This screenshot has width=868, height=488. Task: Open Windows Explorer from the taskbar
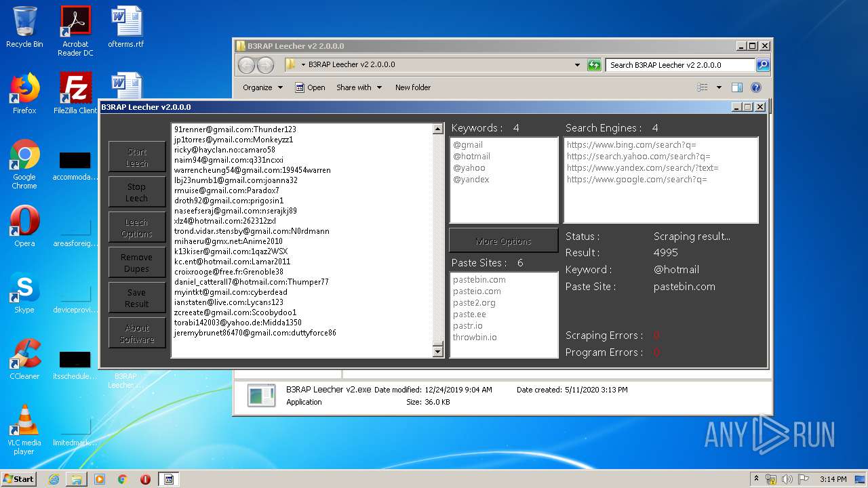(77, 479)
